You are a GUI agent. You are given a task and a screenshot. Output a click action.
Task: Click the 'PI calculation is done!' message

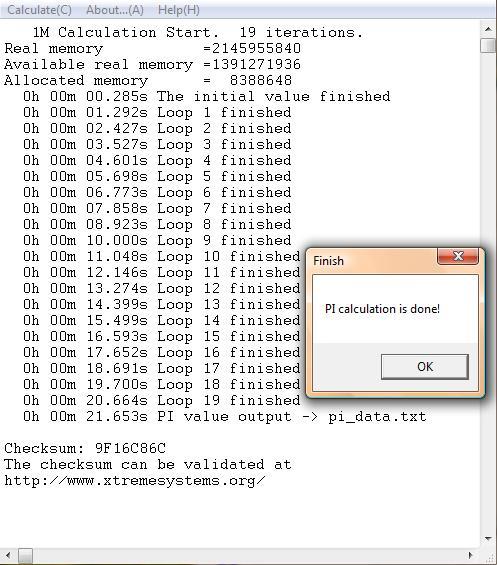tap(382, 309)
